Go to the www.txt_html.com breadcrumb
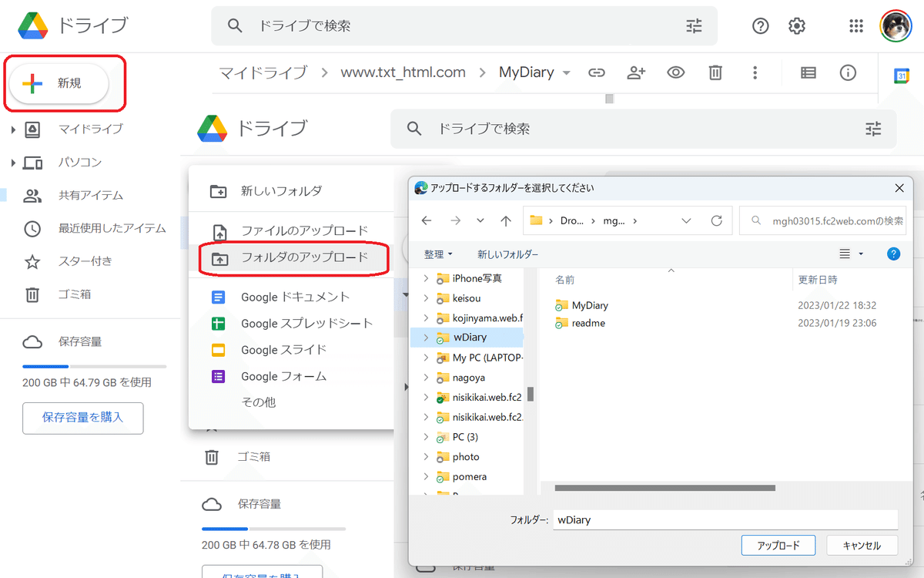924x578 pixels. (x=403, y=72)
